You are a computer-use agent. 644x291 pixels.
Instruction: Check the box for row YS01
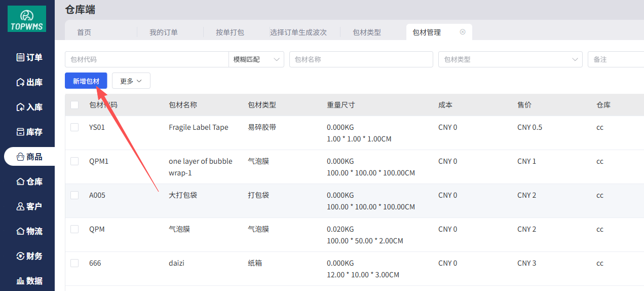coord(74,127)
